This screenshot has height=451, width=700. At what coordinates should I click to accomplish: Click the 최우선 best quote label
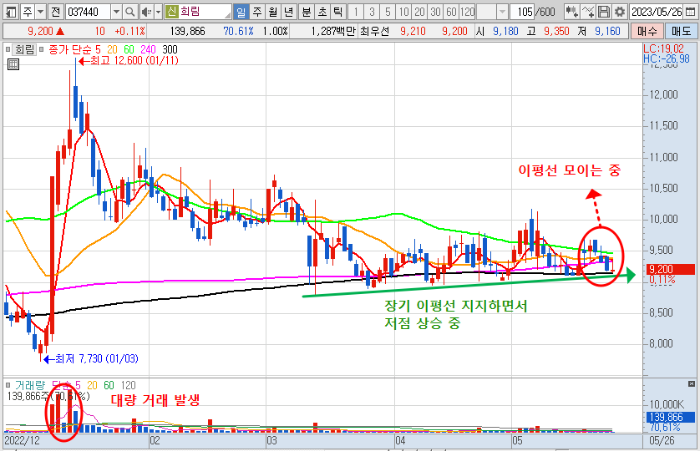click(375, 31)
